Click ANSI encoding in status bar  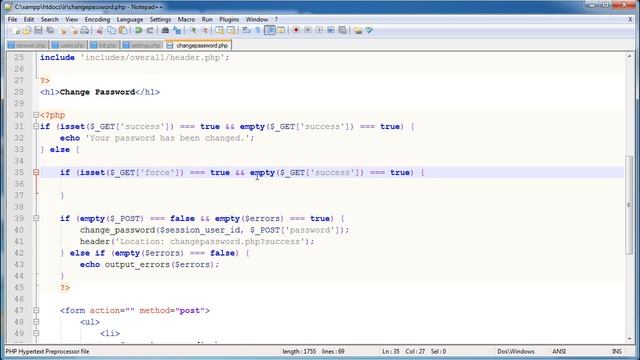(x=559, y=351)
